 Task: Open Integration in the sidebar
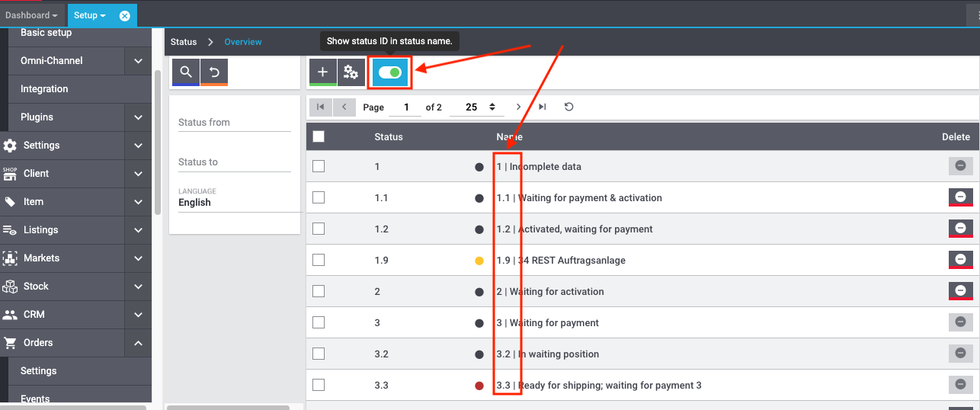44,89
